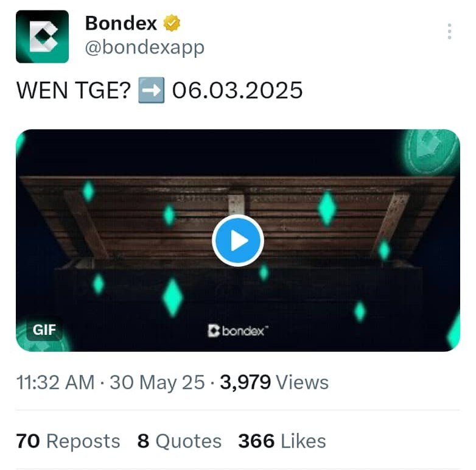Open the Bondex profile avatar
The image size is (476, 470).
pos(42,37)
